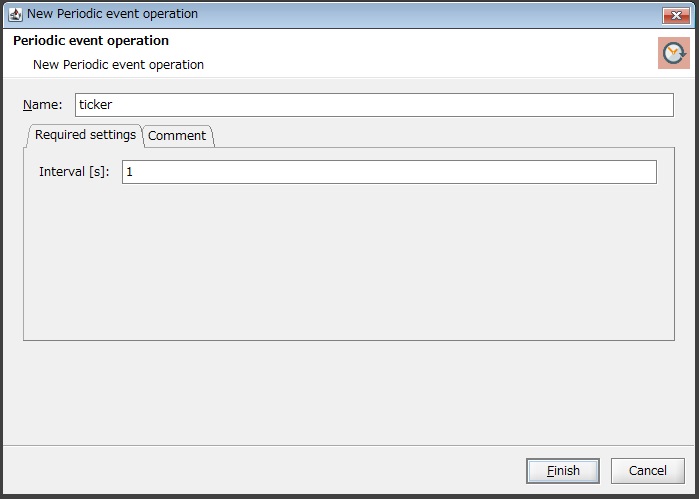Open the Comment tab
Viewport: 699px width, 499px height.
[177, 136]
